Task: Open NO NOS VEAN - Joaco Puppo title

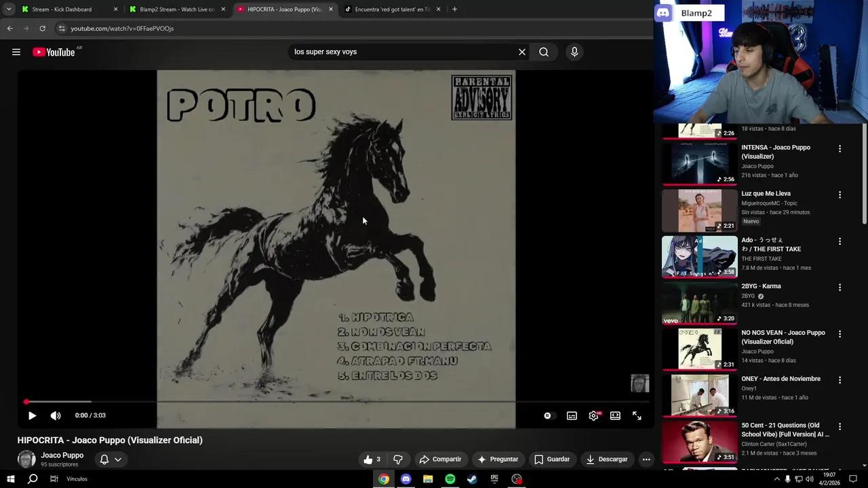Action: [x=783, y=337]
